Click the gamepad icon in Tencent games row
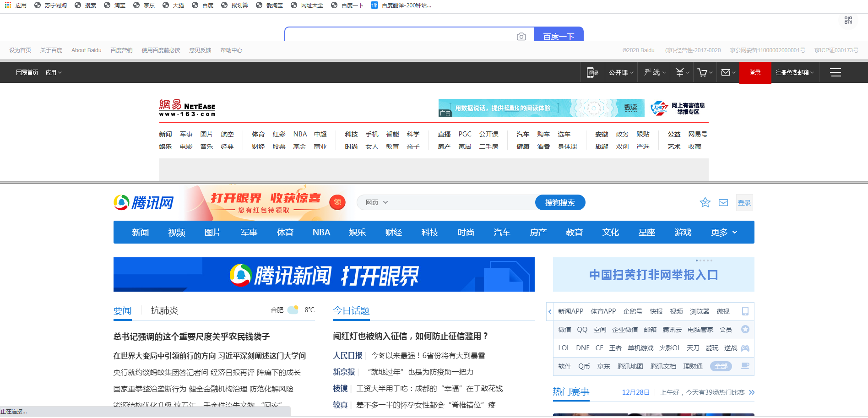Viewport: 868px width, 418px height. 745,348
